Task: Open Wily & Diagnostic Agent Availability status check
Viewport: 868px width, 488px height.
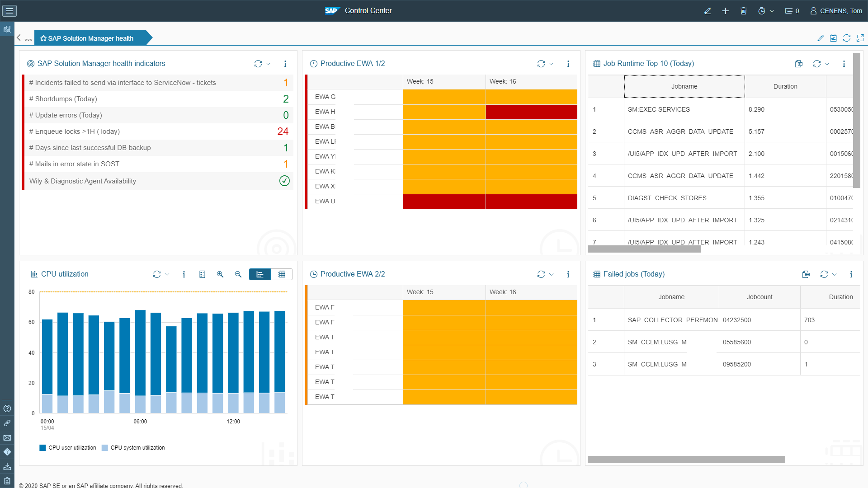Action: click(x=284, y=181)
